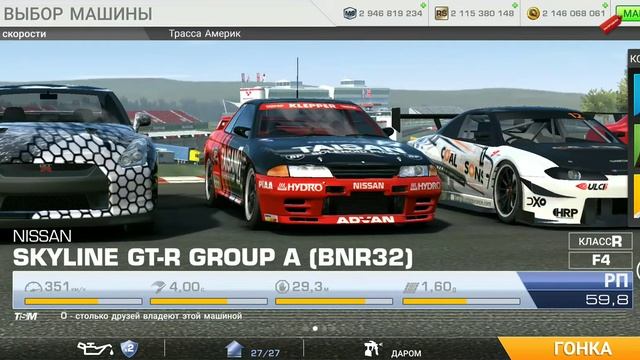Click the top speed 351 stat bar
The image size is (640, 360).
tap(83, 302)
